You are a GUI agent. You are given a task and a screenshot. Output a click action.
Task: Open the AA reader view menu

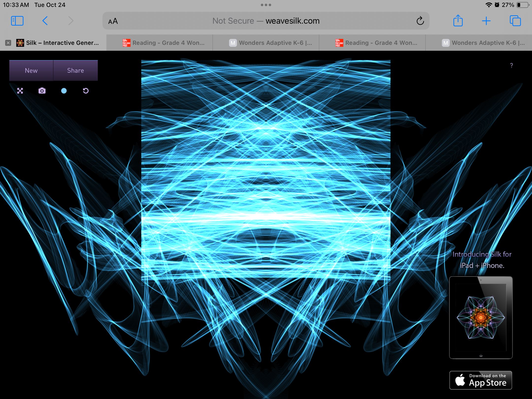point(113,21)
